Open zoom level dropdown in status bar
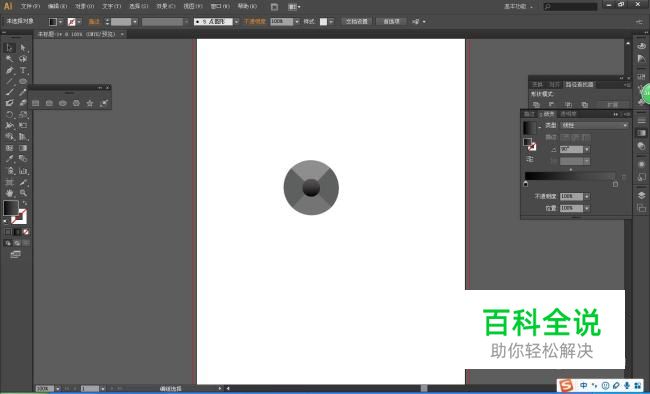Image resolution: width=650 pixels, height=394 pixels. coord(57,389)
